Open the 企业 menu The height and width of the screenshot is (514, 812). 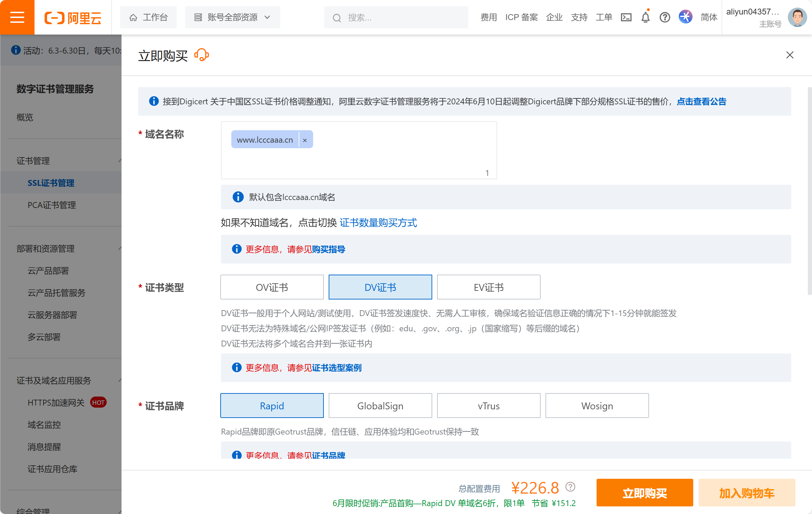coord(554,17)
